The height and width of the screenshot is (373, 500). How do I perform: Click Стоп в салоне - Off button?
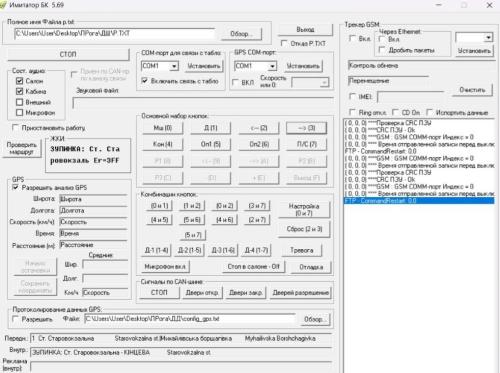tap(253, 267)
